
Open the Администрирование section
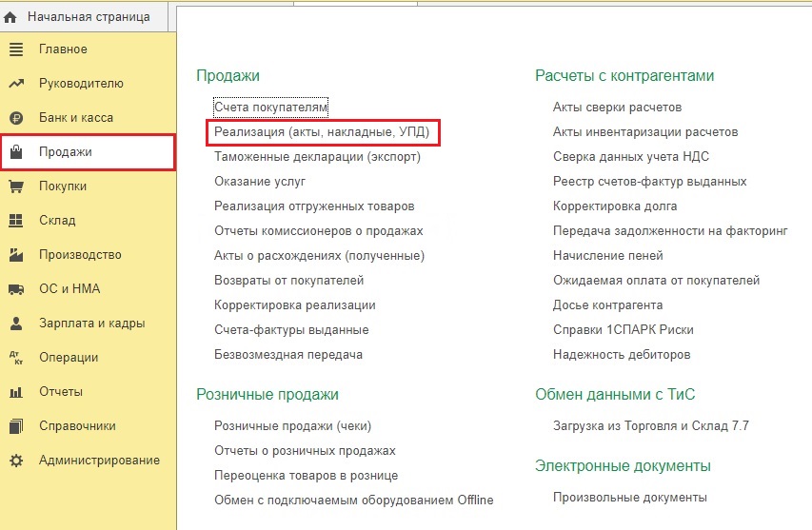click(88, 461)
